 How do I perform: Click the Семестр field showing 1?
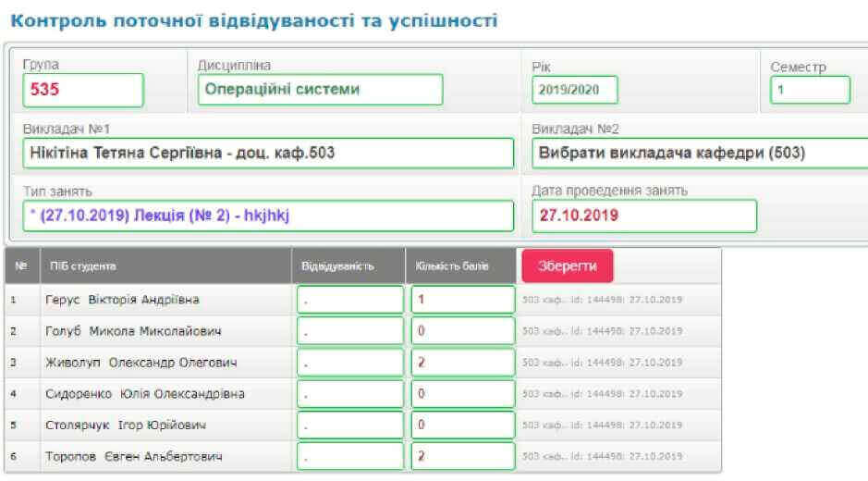pos(810,90)
